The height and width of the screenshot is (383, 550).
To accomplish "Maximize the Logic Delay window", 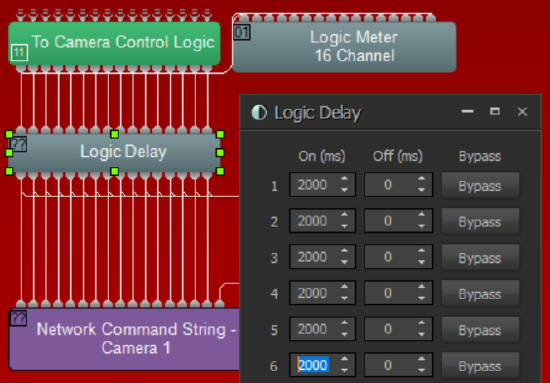I will pyautogui.click(x=495, y=112).
